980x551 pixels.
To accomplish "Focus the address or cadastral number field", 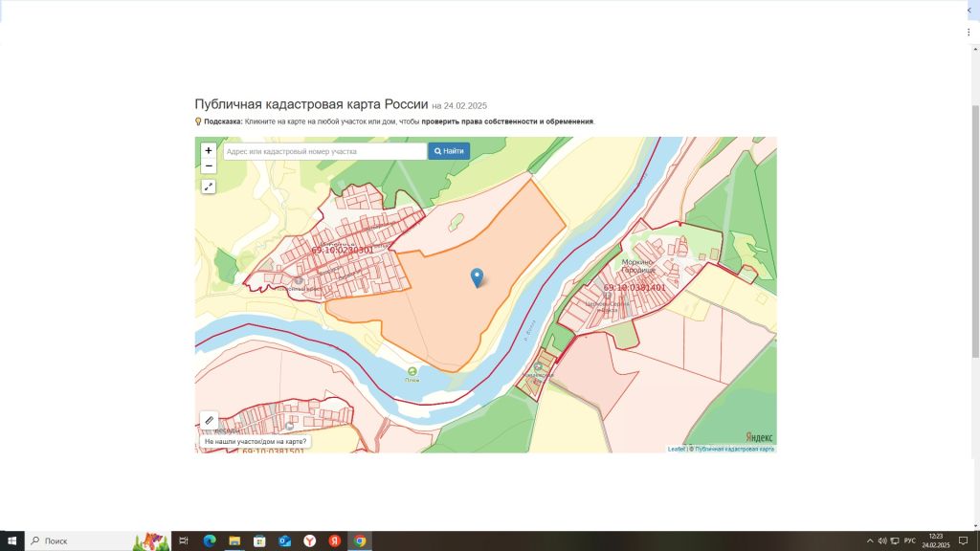I will (x=324, y=151).
